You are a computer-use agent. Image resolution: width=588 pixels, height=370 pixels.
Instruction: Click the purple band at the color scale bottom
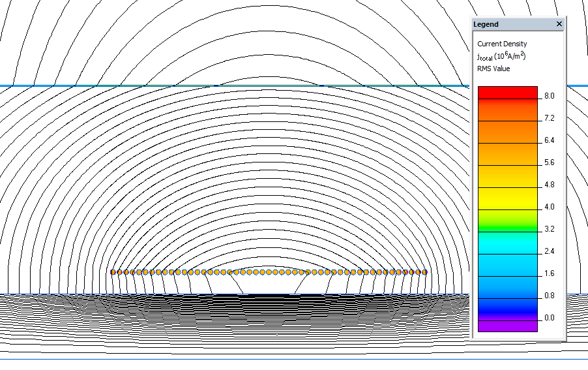point(507,324)
